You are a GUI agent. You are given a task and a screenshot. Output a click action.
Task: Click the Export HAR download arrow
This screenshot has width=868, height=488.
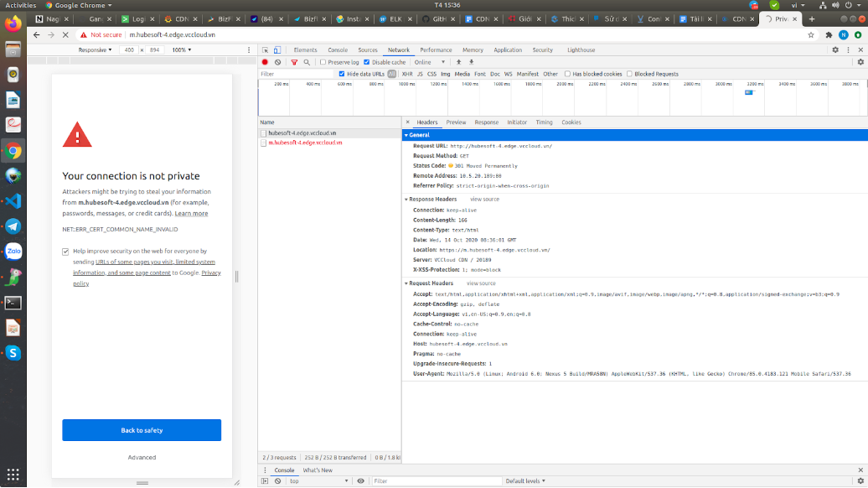472,62
